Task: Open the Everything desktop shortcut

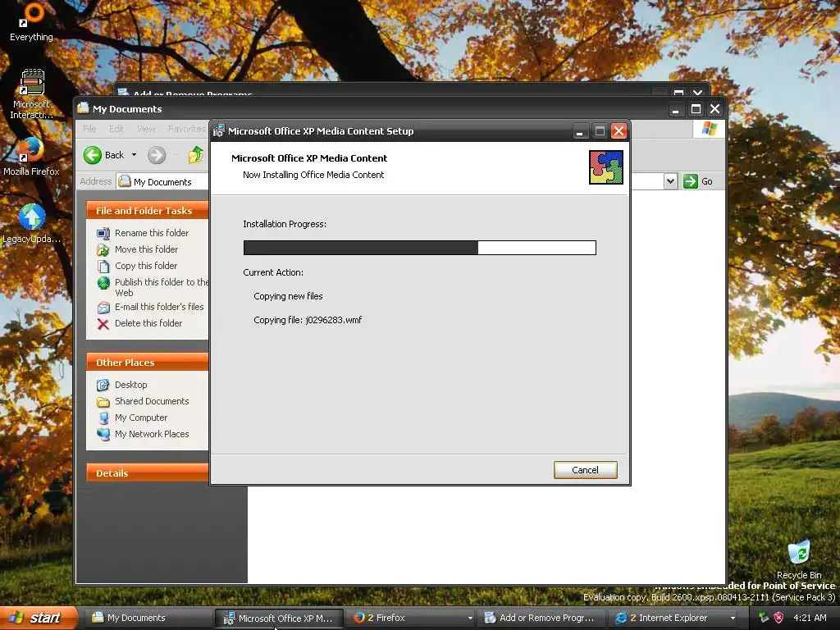Action: (32, 22)
